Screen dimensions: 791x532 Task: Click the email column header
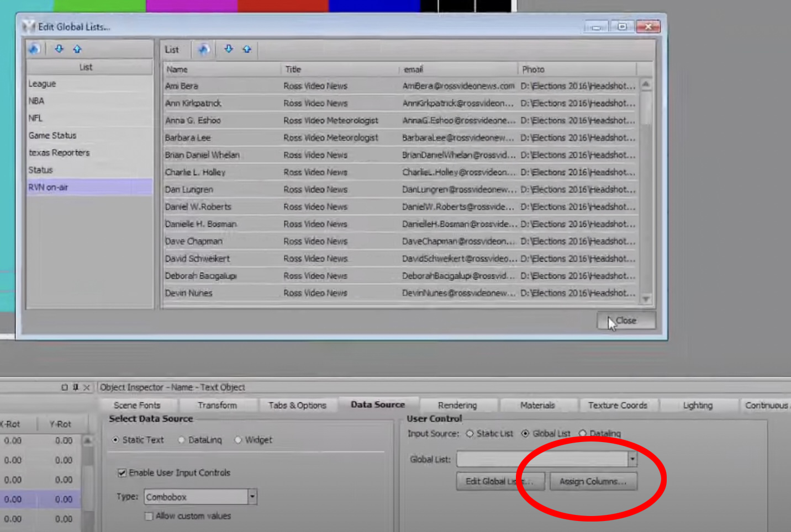click(x=458, y=70)
